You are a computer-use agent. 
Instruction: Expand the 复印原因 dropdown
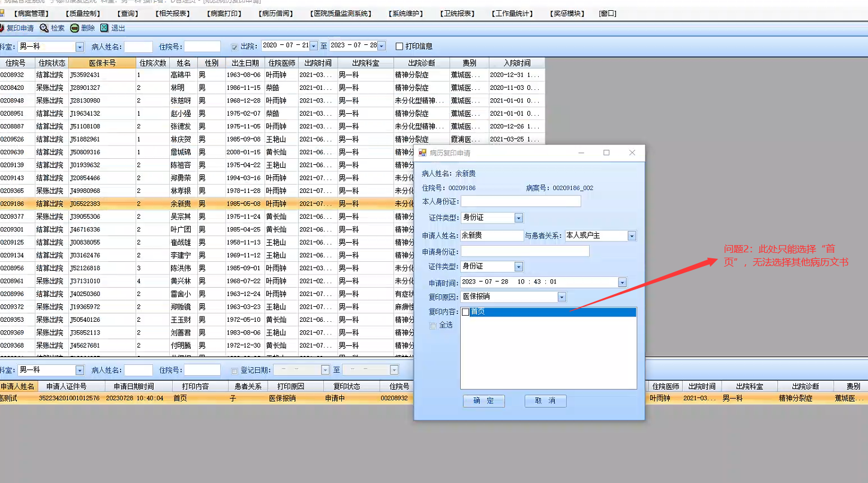(561, 297)
